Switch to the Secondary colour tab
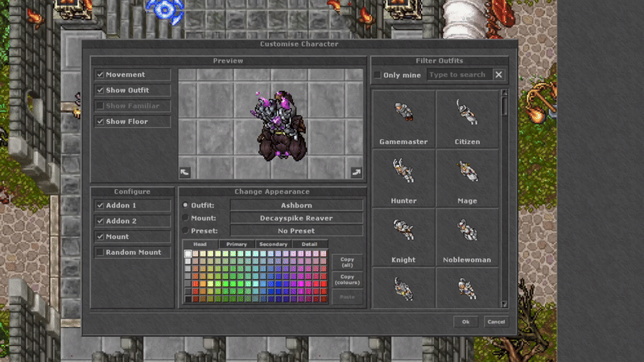Screen dimensions: 644x362 [x=273, y=245]
